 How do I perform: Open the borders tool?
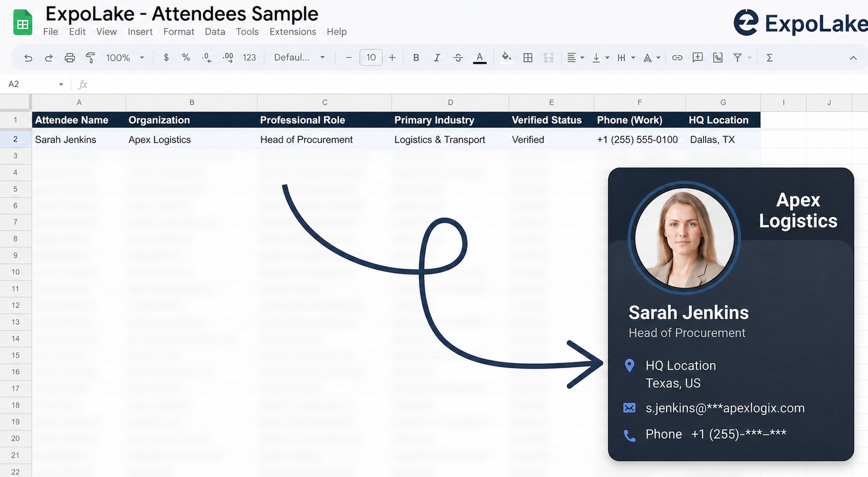[528, 57]
